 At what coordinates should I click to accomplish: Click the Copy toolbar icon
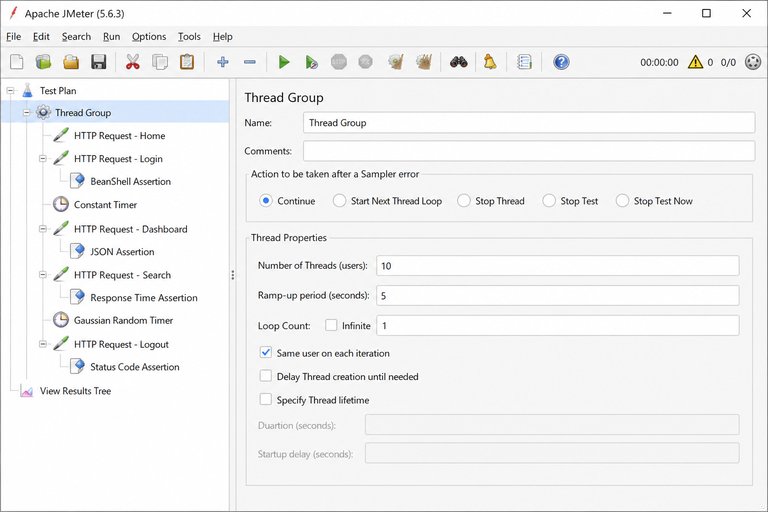click(160, 62)
